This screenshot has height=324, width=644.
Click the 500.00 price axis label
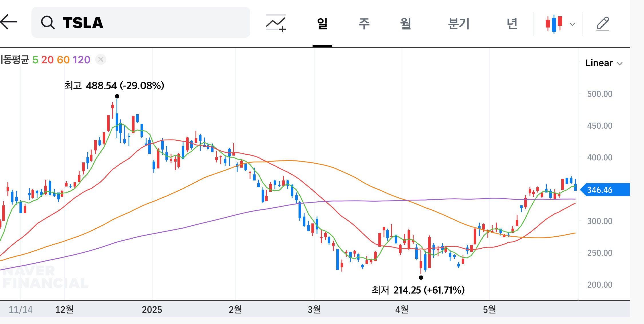click(x=600, y=94)
